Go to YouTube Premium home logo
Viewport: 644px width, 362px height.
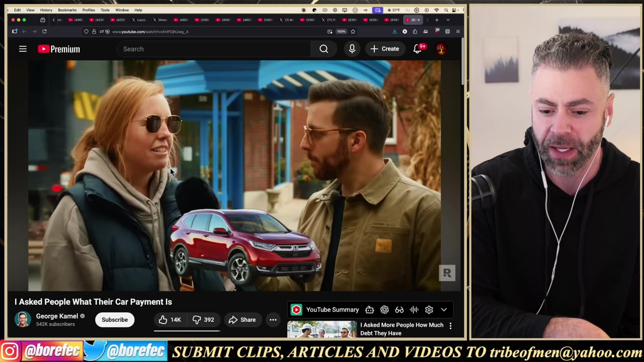[x=59, y=49]
